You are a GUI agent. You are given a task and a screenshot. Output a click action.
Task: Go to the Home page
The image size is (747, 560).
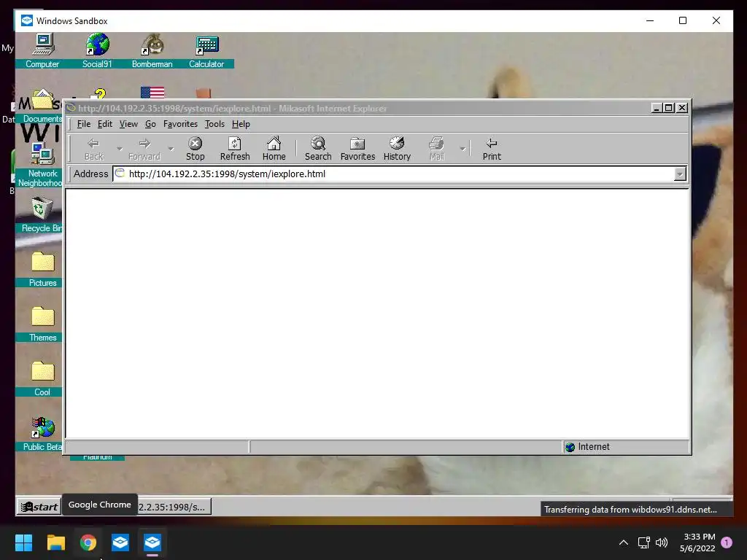tap(274, 149)
